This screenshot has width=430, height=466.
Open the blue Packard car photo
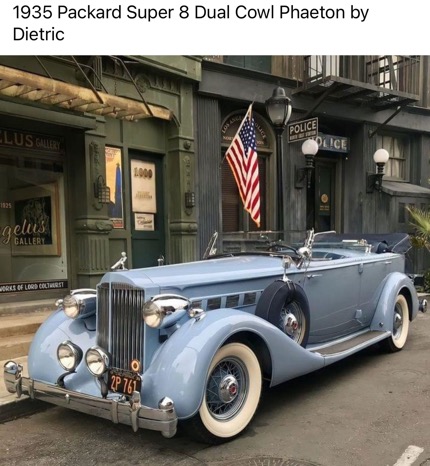pos(215,260)
